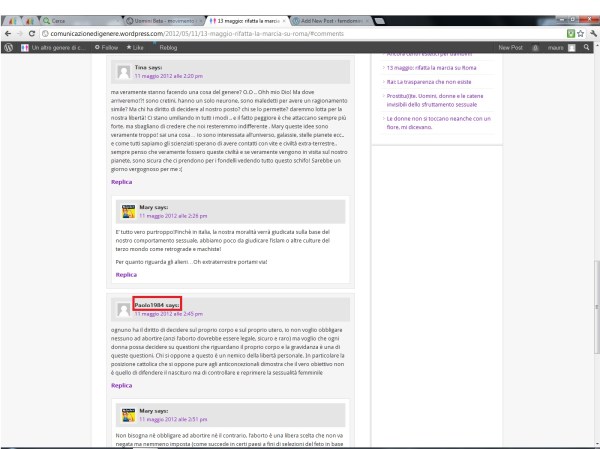Click Reblog in the admin bar

click(166, 48)
